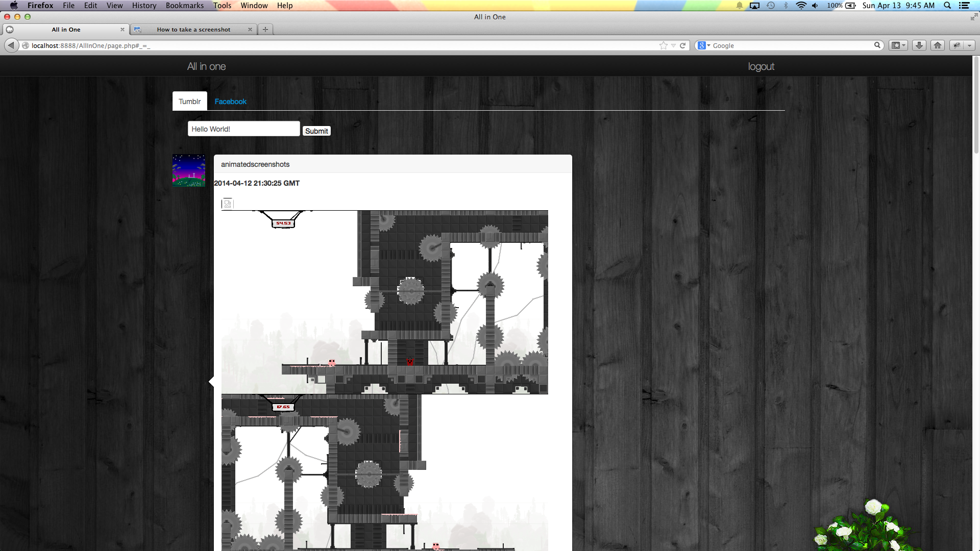This screenshot has width=980, height=551.
Task: Click the Hello World! text field
Action: tap(243, 129)
